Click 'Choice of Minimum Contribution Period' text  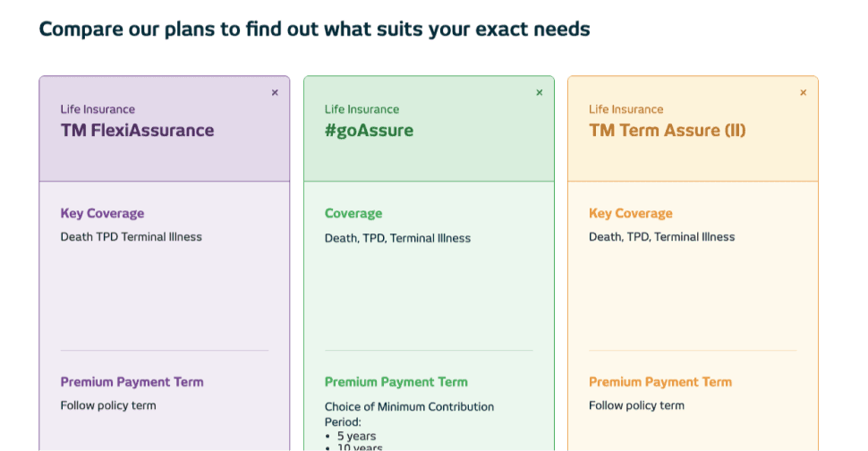[409, 414]
